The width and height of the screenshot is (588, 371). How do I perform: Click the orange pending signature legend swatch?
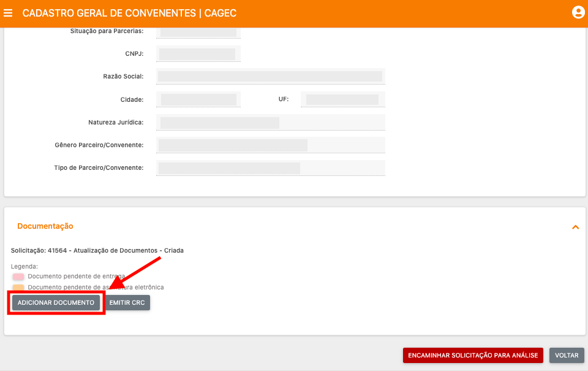(18, 287)
